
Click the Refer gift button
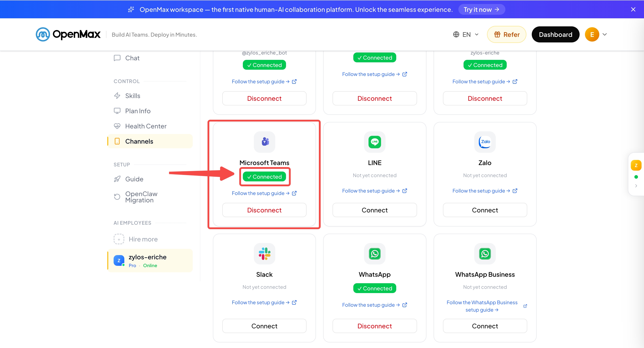506,34
